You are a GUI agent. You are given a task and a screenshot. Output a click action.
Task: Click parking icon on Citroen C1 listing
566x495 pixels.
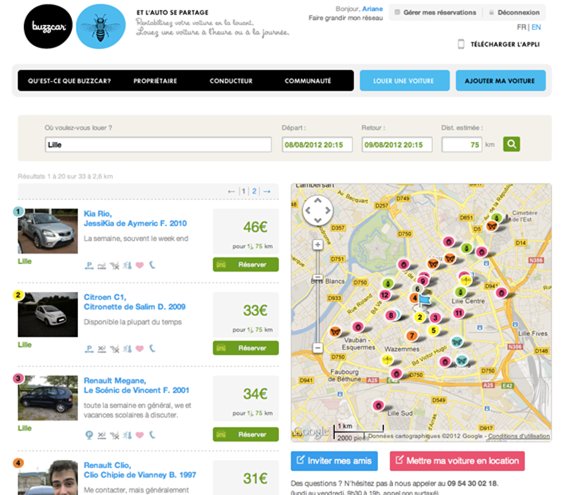pyautogui.click(x=89, y=349)
